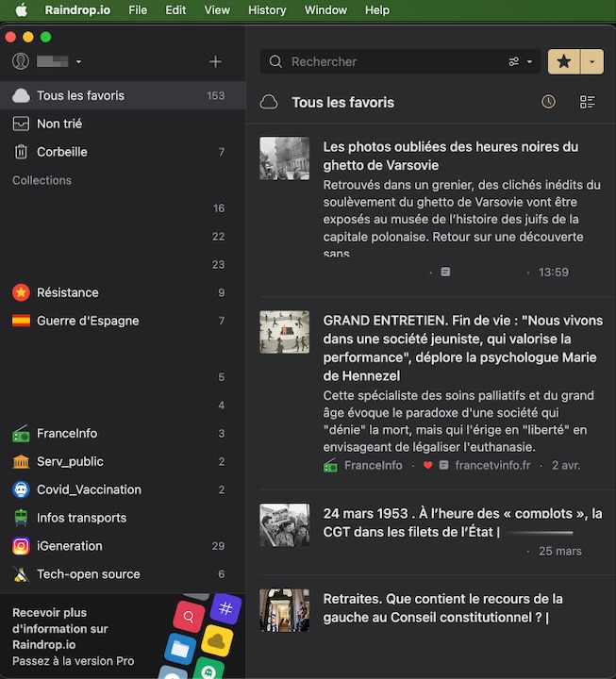
Task: Click the search filter sliders icon
Action: pyautogui.click(x=514, y=61)
